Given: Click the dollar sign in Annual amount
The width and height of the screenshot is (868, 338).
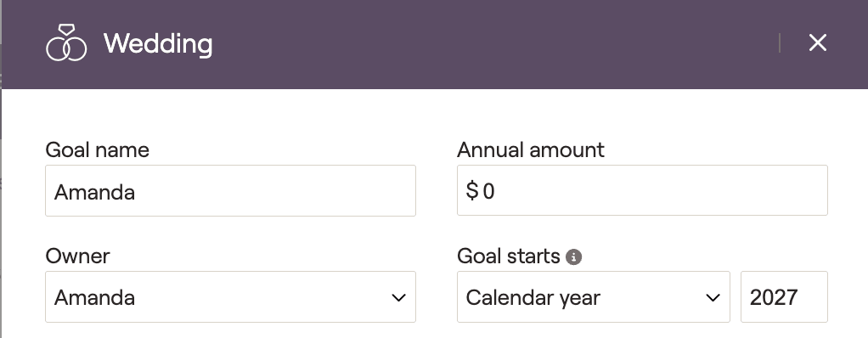Looking at the screenshot, I should click(x=471, y=191).
